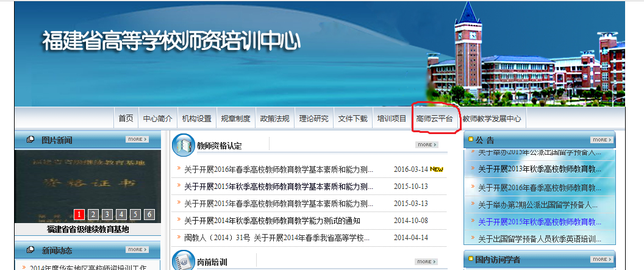The height and width of the screenshot is (270, 644).
Task: Click the 教师资格认定 section globe icon
Action: tap(183, 145)
